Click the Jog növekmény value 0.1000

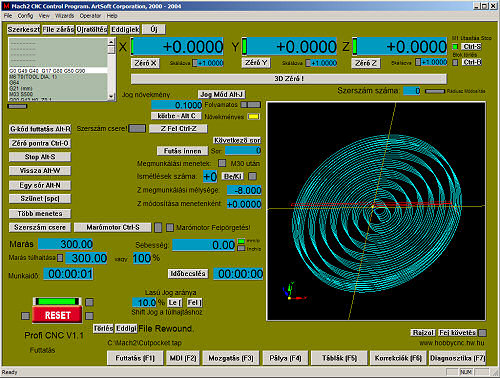pyautogui.click(x=177, y=105)
